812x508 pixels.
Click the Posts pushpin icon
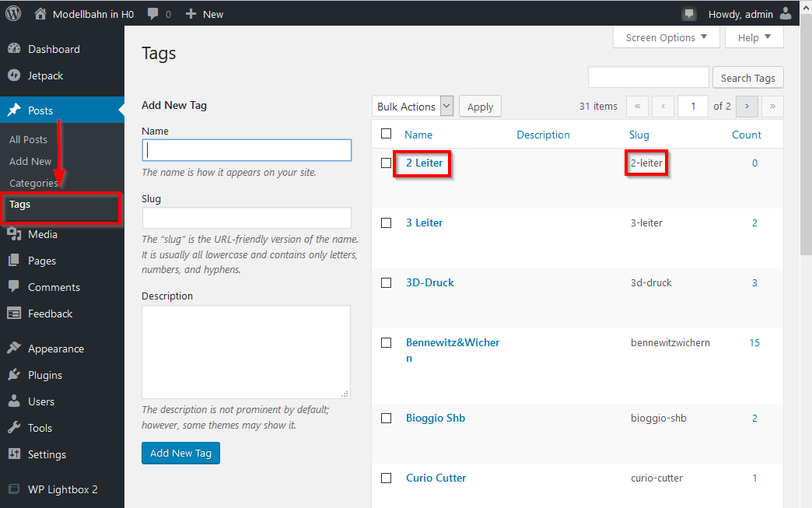point(14,110)
